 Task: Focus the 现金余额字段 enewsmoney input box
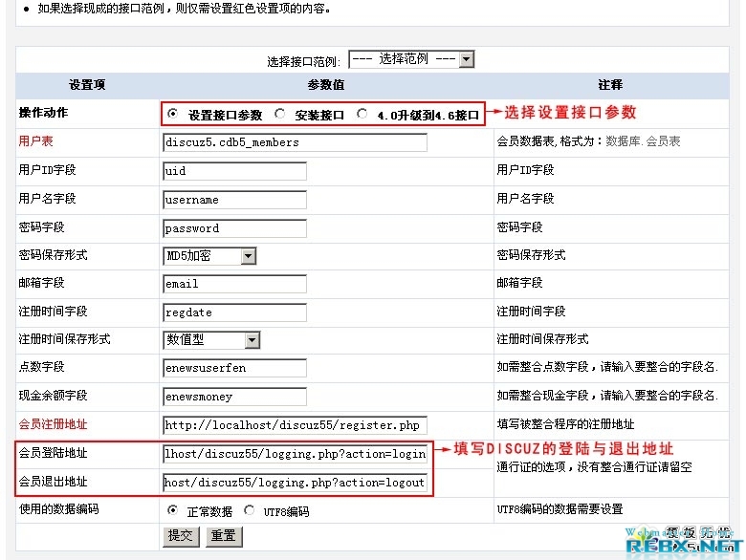(234, 397)
